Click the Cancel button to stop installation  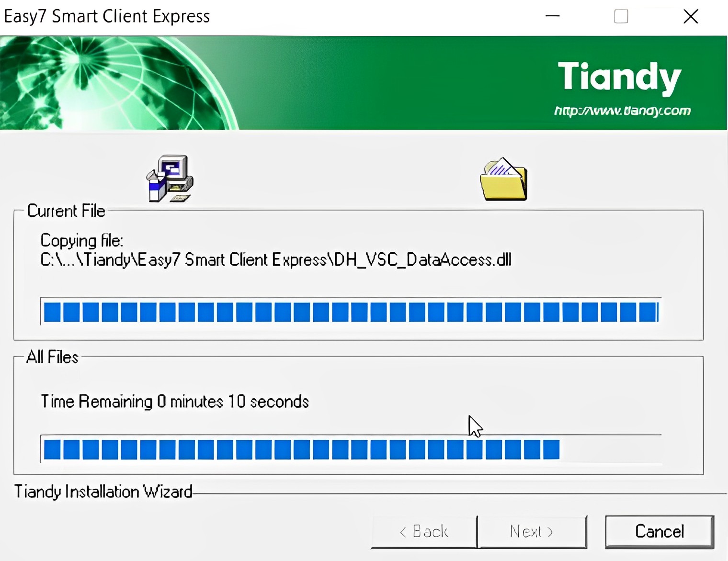point(660,532)
